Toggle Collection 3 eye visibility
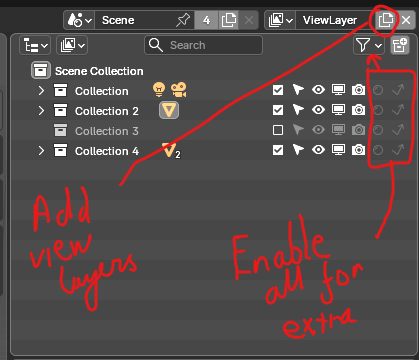The height and width of the screenshot is (360, 419). click(318, 130)
